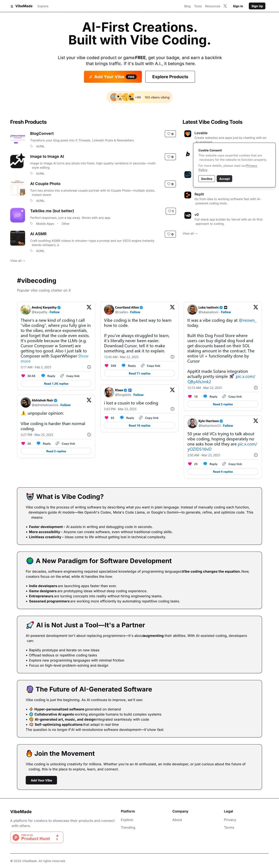The height and width of the screenshot is (868, 279).
Task: Select the v0 tool icon
Action: (188, 216)
